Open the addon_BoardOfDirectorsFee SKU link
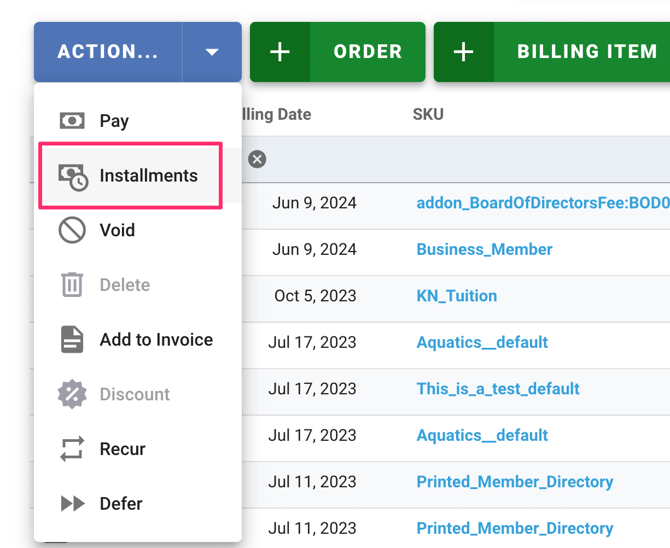670x548 pixels. click(x=542, y=203)
